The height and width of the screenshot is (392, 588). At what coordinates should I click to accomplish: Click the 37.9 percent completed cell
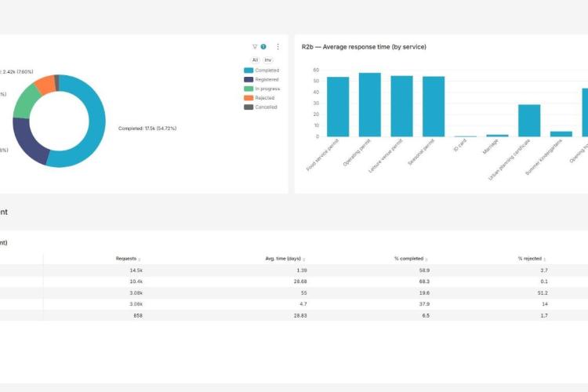click(424, 304)
